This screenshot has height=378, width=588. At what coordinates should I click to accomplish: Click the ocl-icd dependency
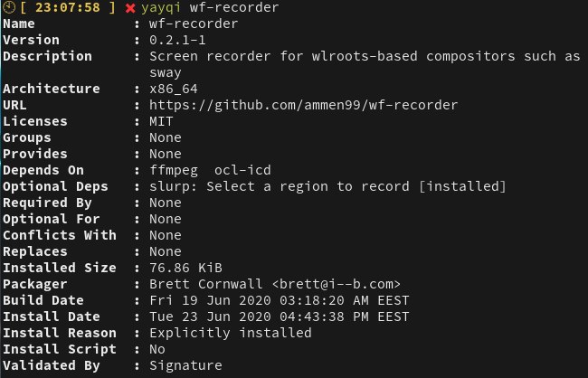point(242,170)
